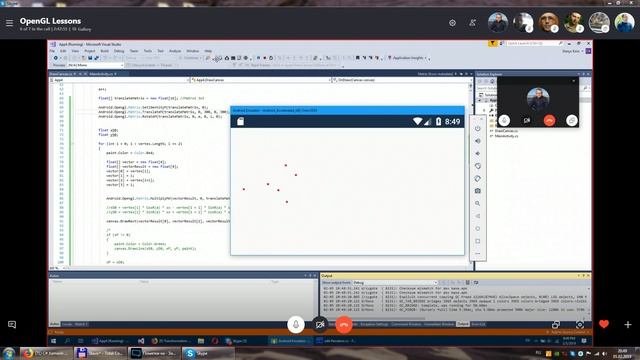
Task: Switch to the Output tab at the bottom
Action: click(x=462, y=324)
